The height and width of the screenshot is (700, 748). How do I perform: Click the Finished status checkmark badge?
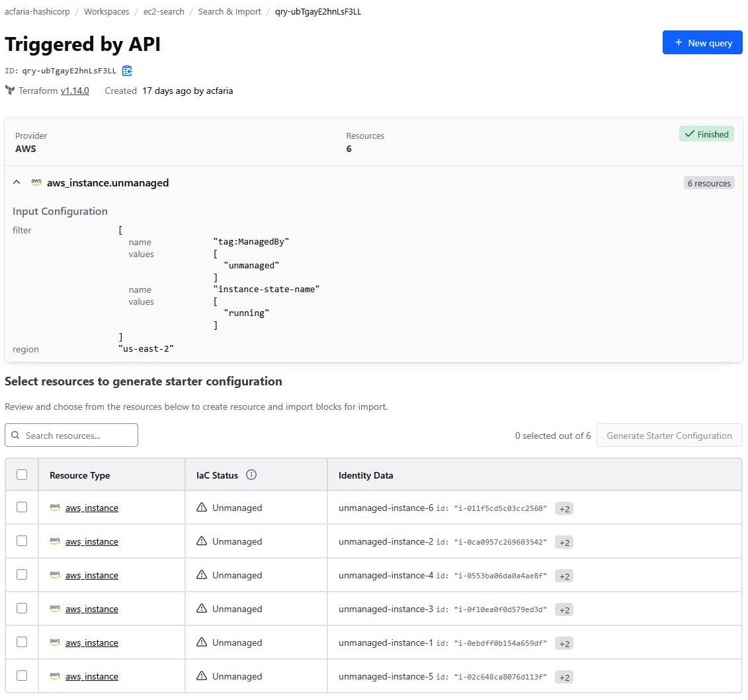coord(706,134)
